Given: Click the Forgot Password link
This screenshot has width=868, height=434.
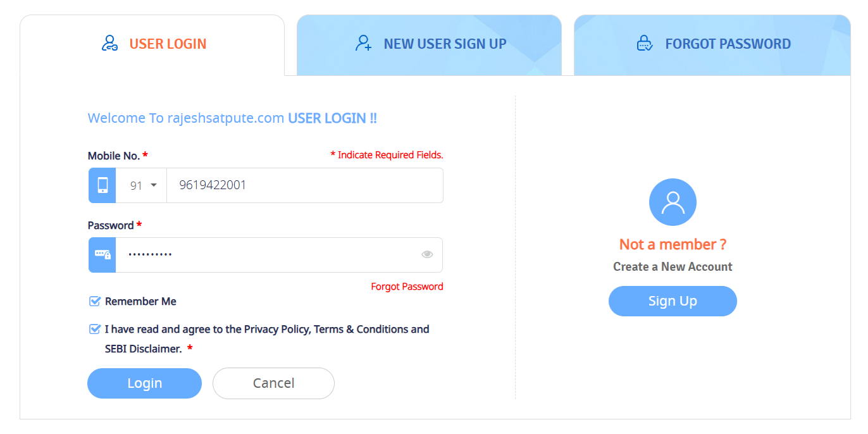Looking at the screenshot, I should click(407, 286).
